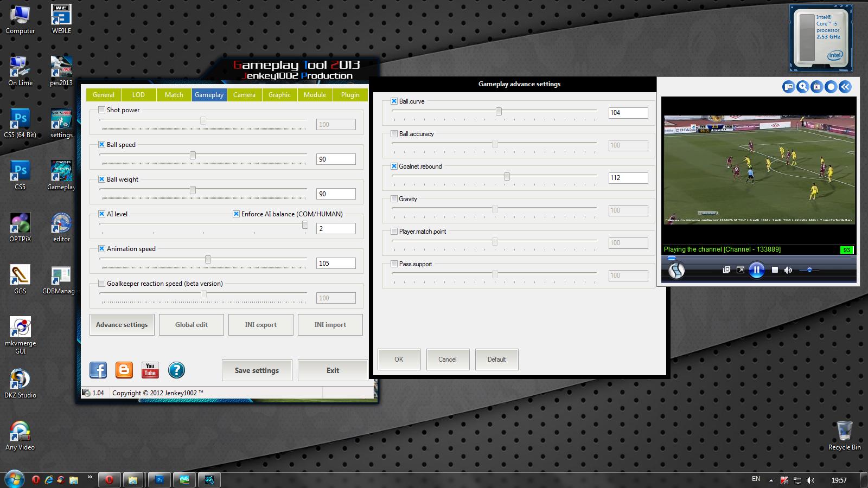
Task: Click the Ball speed value field
Action: point(336,159)
